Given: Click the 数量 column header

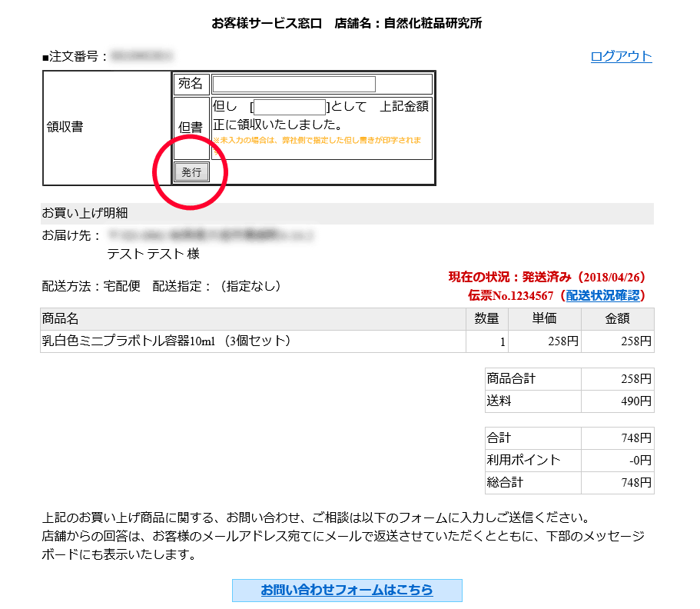Looking at the screenshot, I should (x=487, y=319).
